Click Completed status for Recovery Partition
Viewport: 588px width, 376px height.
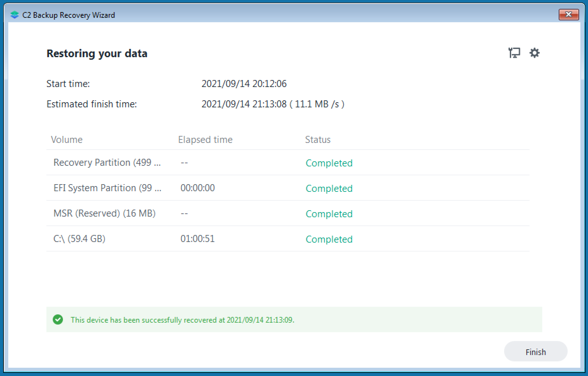click(x=329, y=163)
